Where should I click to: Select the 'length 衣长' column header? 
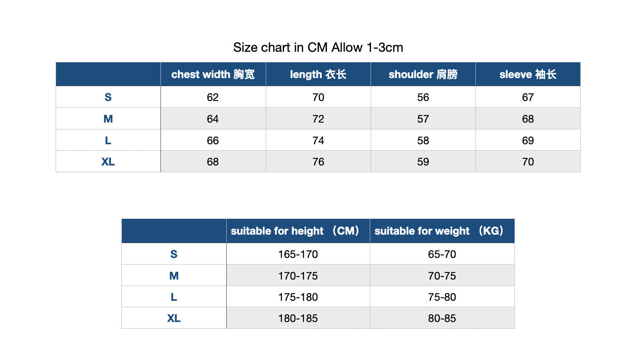[318, 74]
